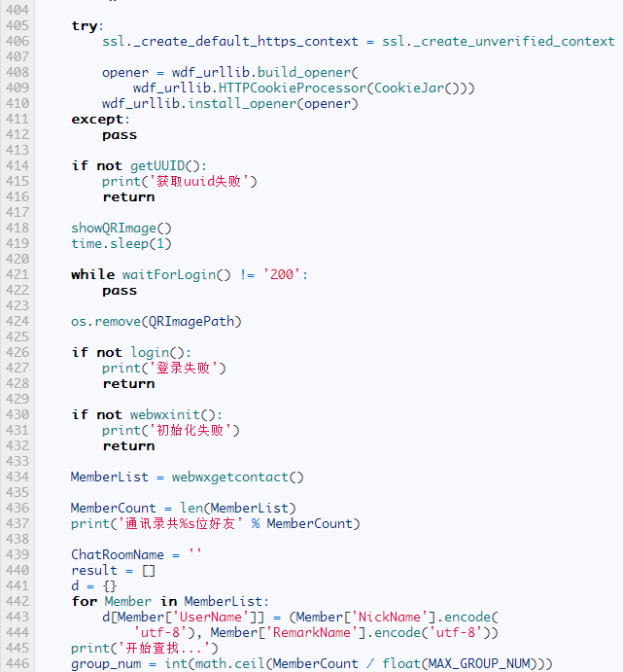Click the string '通讯录共%s位好友' on line 437
Image resolution: width=623 pixels, height=672 pixels.
(181, 524)
